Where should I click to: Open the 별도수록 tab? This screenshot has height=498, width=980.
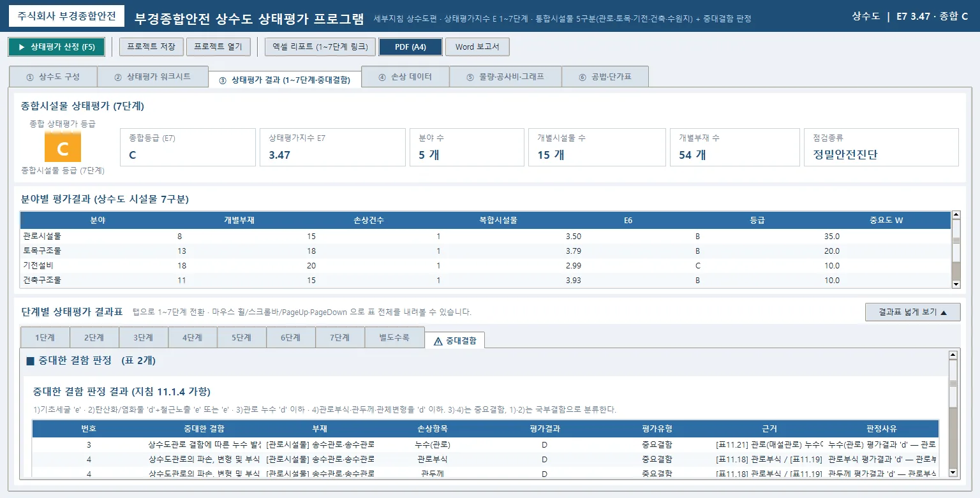point(394,337)
